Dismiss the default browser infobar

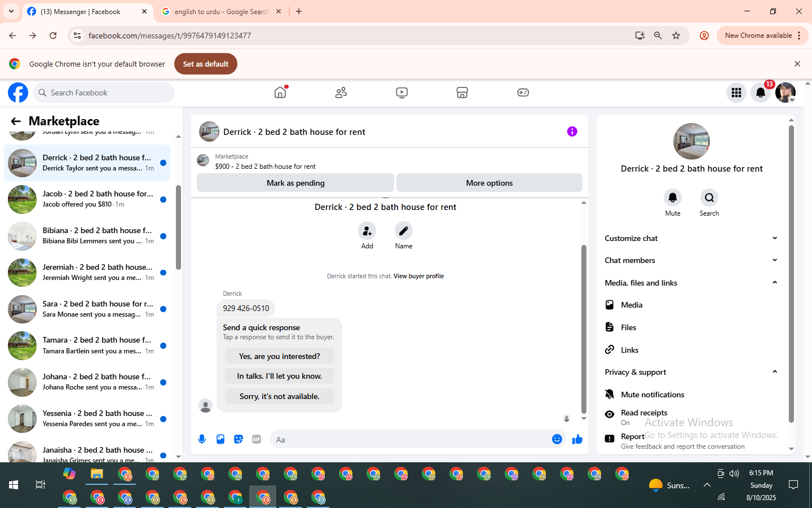click(797, 64)
